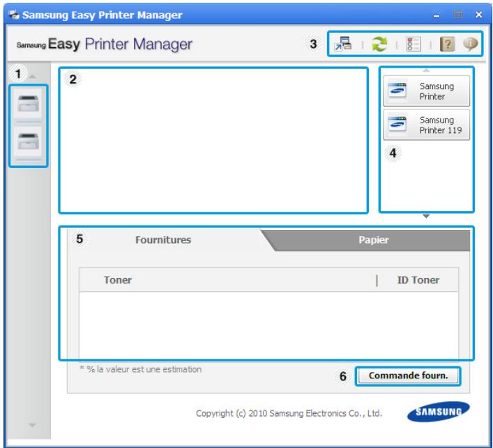Click the copyright Samsung Electronics text
The height and width of the screenshot is (448, 493).
(x=289, y=413)
